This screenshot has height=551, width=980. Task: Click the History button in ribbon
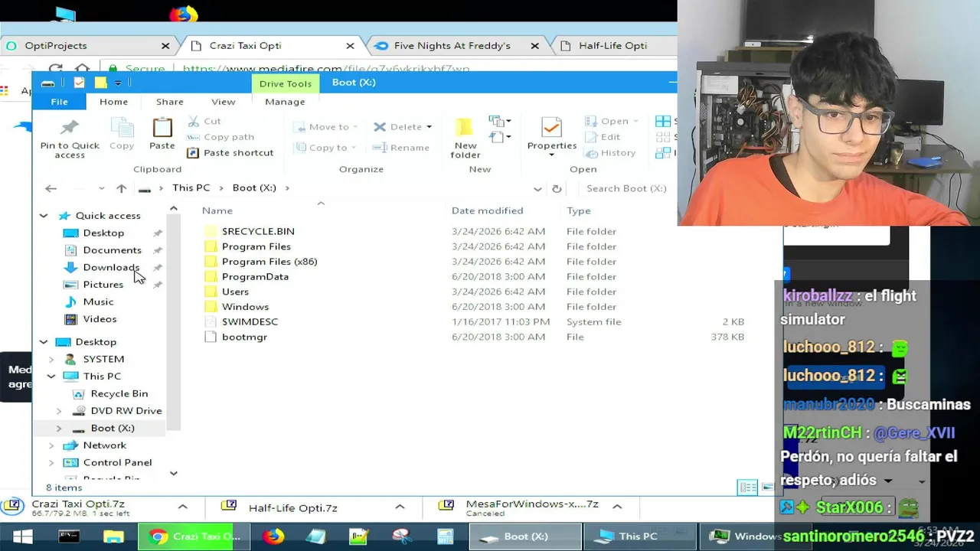click(x=610, y=153)
